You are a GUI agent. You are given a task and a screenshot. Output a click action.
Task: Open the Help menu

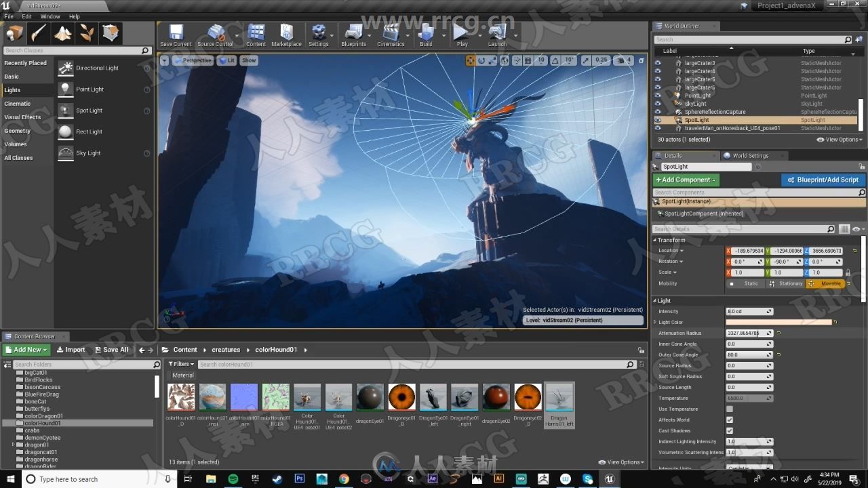tap(75, 16)
